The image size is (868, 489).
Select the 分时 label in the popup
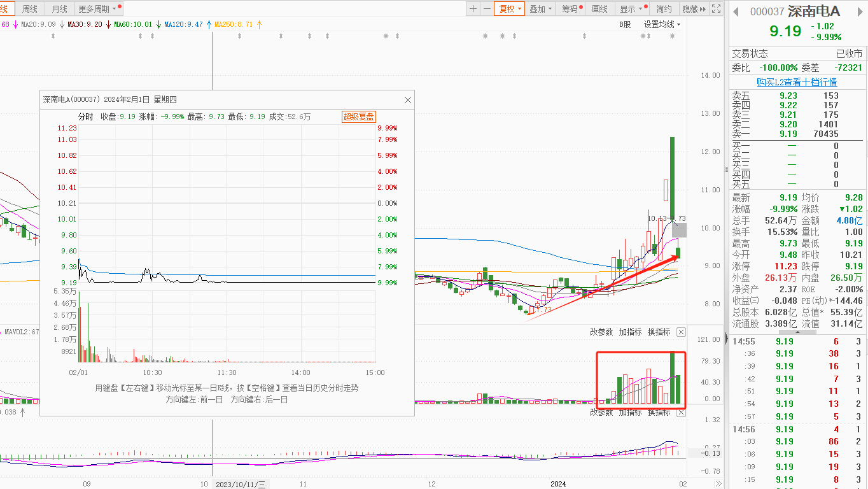pyautogui.click(x=86, y=117)
